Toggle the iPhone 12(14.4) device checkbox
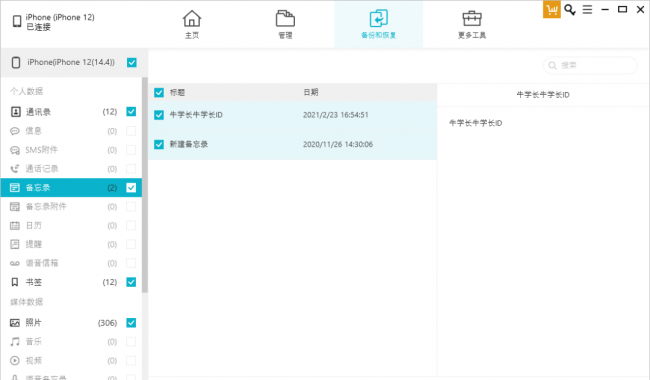The width and height of the screenshot is (650, 380). [132, 63]
